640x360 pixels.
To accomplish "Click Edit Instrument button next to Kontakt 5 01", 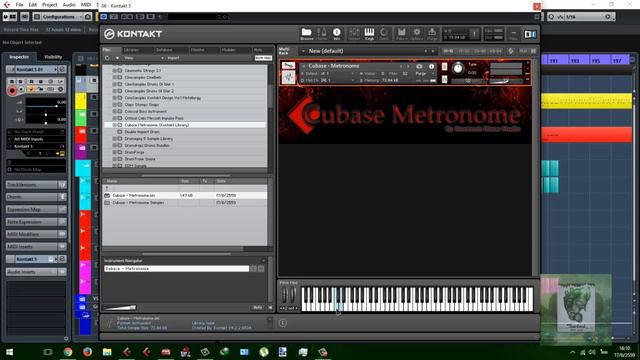I will (x=62, y=69).
